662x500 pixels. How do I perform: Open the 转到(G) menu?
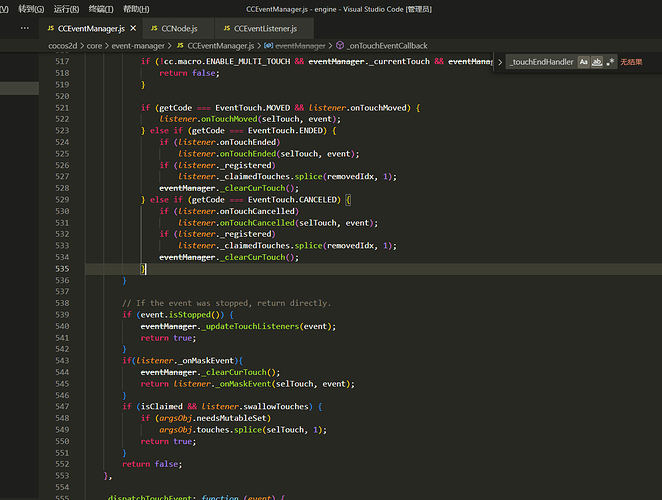tap(31, 8)
